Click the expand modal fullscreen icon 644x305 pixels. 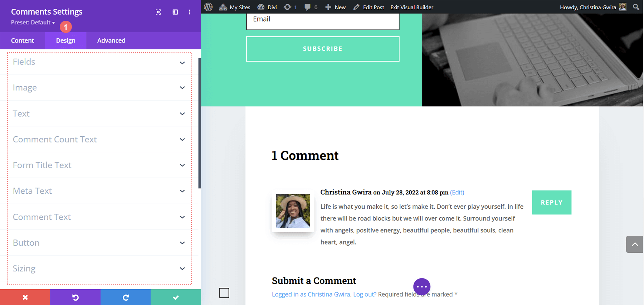tap(158, 12)
